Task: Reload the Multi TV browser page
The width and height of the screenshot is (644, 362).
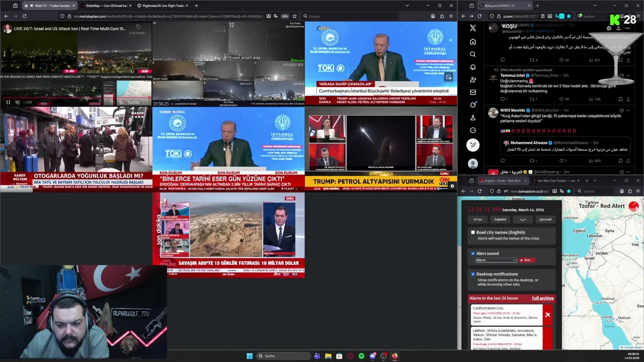Action: click(x=24, y=16)
